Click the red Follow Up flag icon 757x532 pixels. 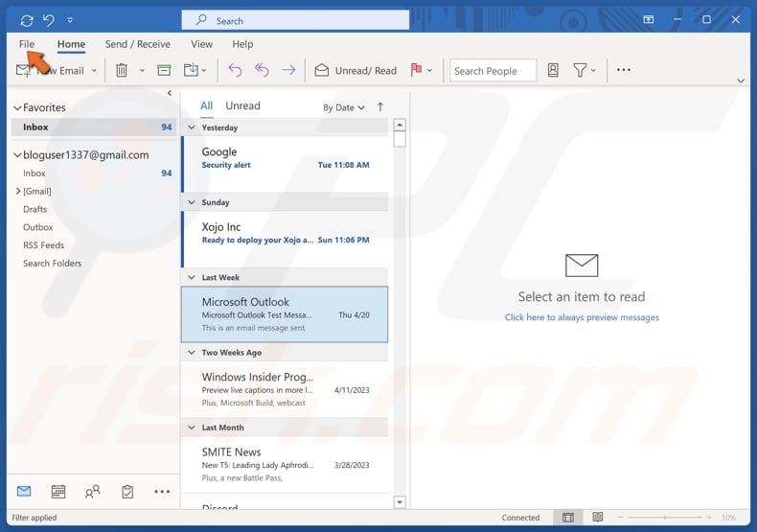tap(416, 70)
